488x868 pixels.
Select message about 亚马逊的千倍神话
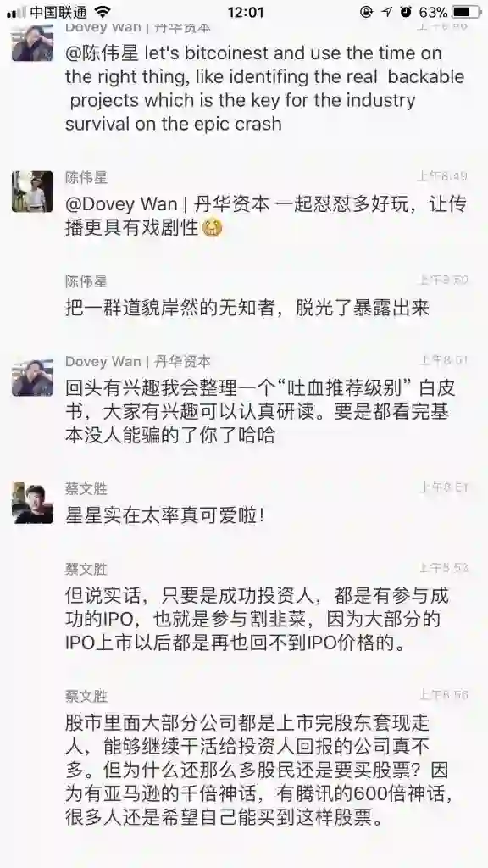tap(260, 771)
